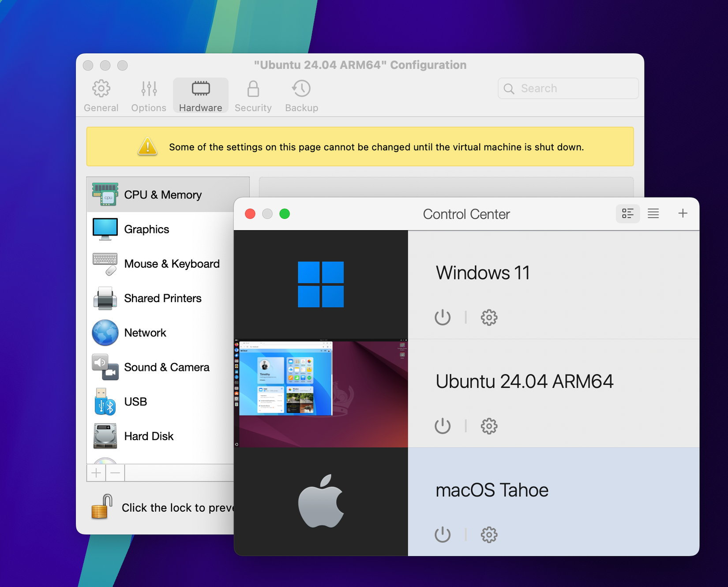
Task: Power off the Windows 11 virtual machine
Action: click(x=442, y=317)
